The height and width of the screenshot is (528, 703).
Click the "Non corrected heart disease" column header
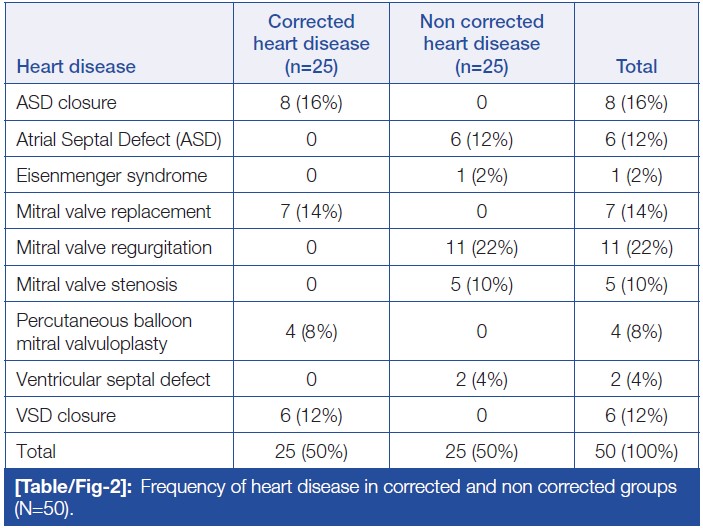(482, 44)
